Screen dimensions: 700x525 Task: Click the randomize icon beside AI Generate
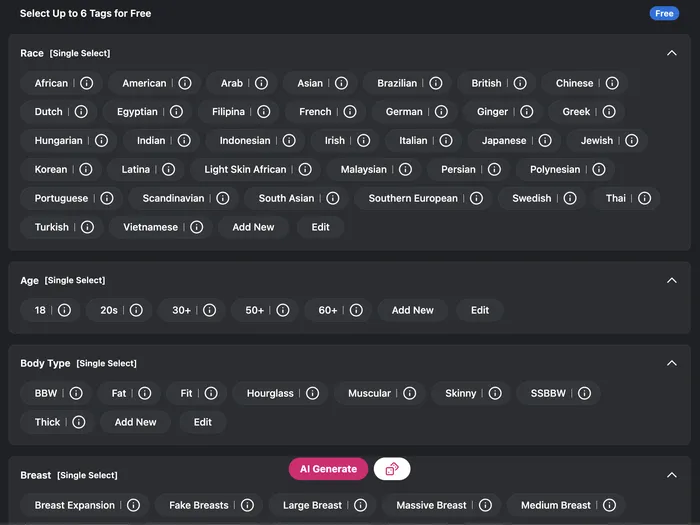[392, 469]
